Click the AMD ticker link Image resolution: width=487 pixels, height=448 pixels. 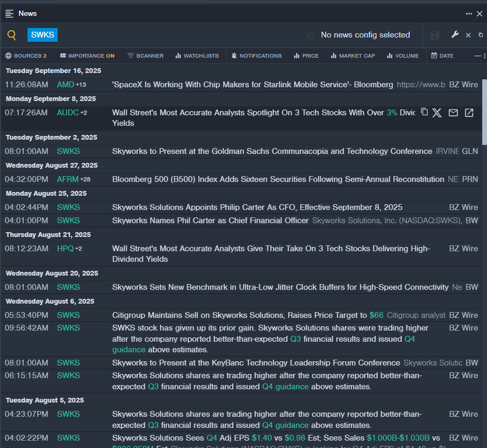pyautogui.click(x=66, y=85)
